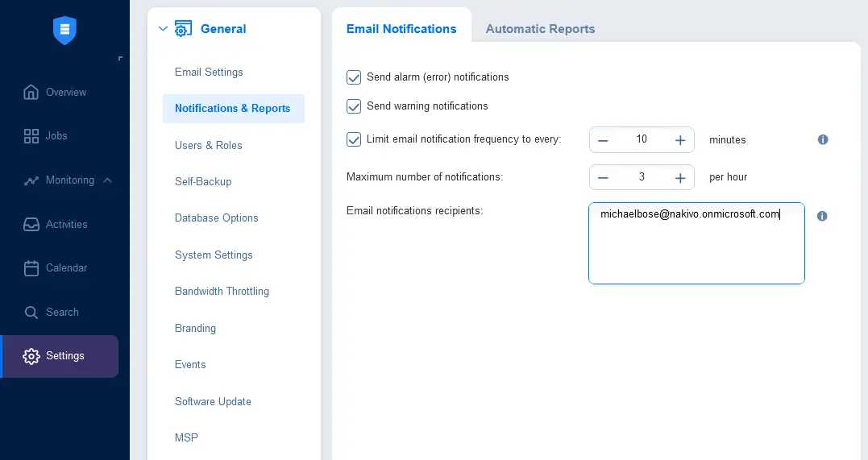Open Users & Roles settings
Screen dimensions: 868x460
208,145
